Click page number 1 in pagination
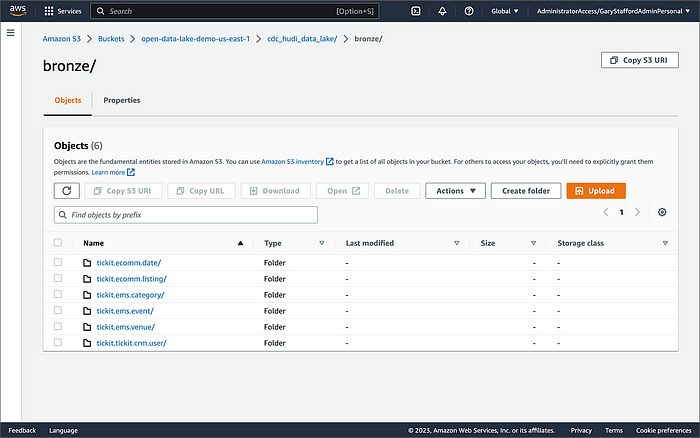This screenshot has height=438, width=700. [621, 212]
